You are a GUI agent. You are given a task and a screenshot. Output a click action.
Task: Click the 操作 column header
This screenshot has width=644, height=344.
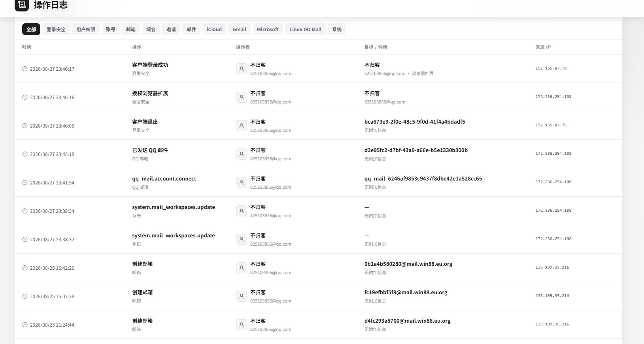tap(136, 47)
